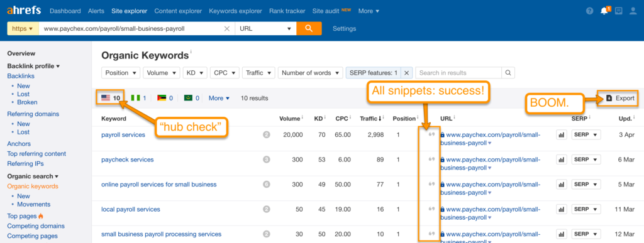Open local payroll services keyword link

point(131,209)
